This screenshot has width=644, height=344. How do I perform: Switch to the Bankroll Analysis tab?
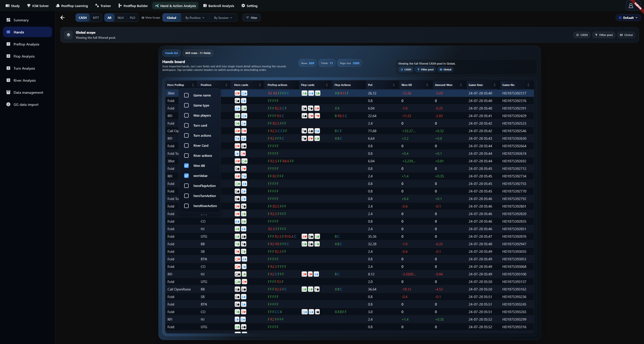[218, 6]
